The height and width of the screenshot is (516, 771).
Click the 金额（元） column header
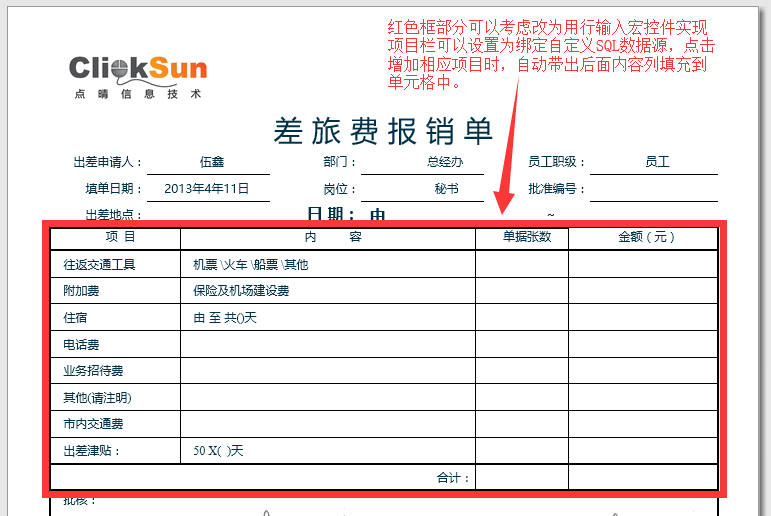pos(643,237)
